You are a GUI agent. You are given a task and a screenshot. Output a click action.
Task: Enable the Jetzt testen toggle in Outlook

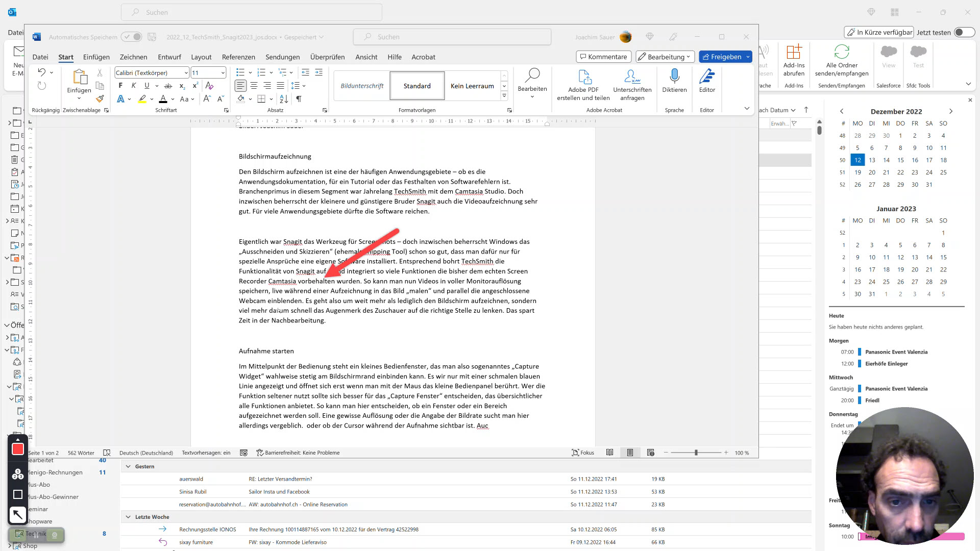coord(964,32)
